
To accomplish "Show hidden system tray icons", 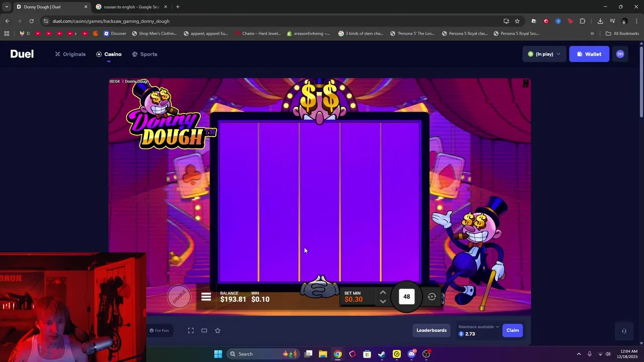I will tap(579, 354).
